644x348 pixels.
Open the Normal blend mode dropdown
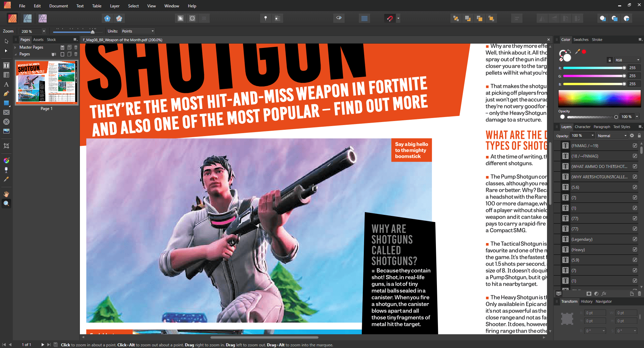612,135
